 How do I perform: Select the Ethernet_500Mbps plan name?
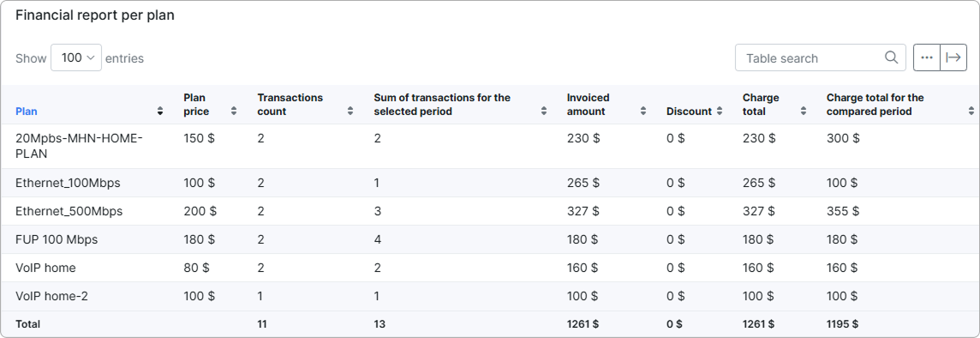(69, 212)
